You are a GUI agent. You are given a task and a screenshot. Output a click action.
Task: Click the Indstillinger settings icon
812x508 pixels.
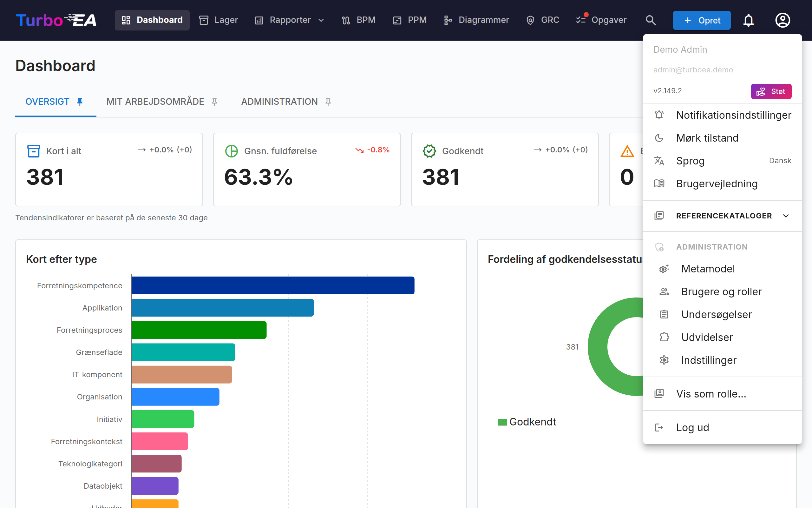tap(664, 360)
